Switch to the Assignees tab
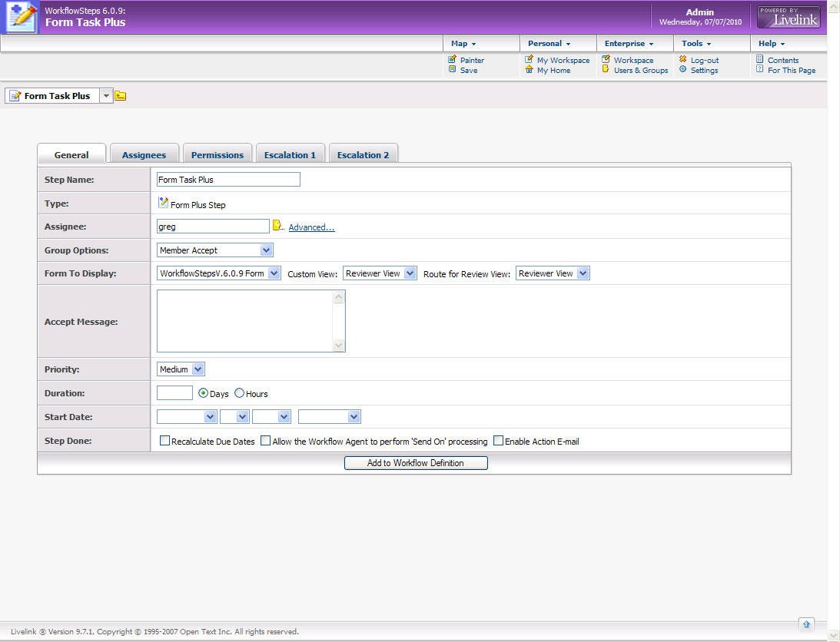 click(144, 154)
